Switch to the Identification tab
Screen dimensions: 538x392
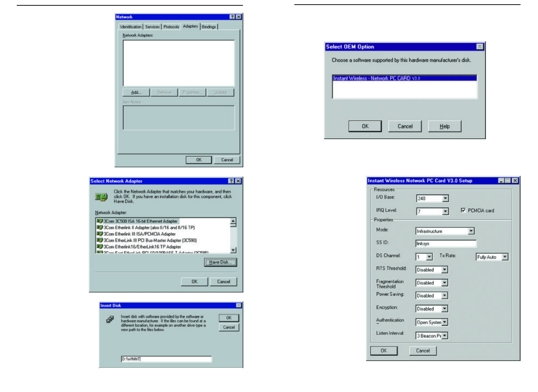click(x=131, y=27)
